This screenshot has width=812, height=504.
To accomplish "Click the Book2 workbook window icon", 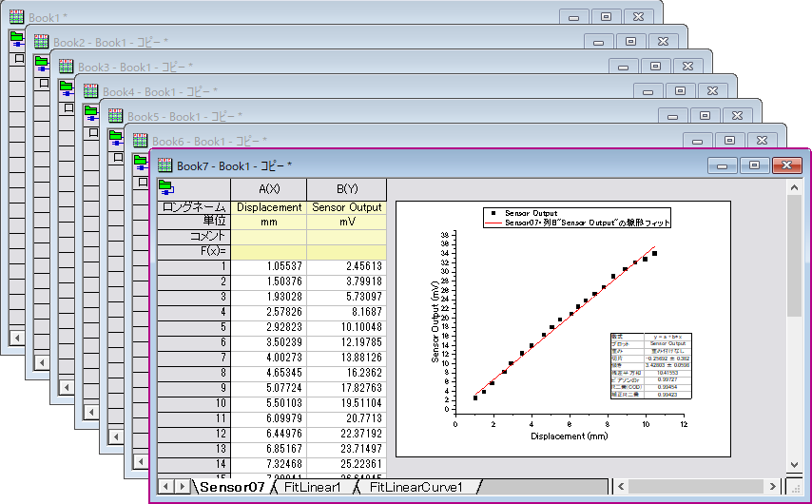I will click(x=42, y=42).
